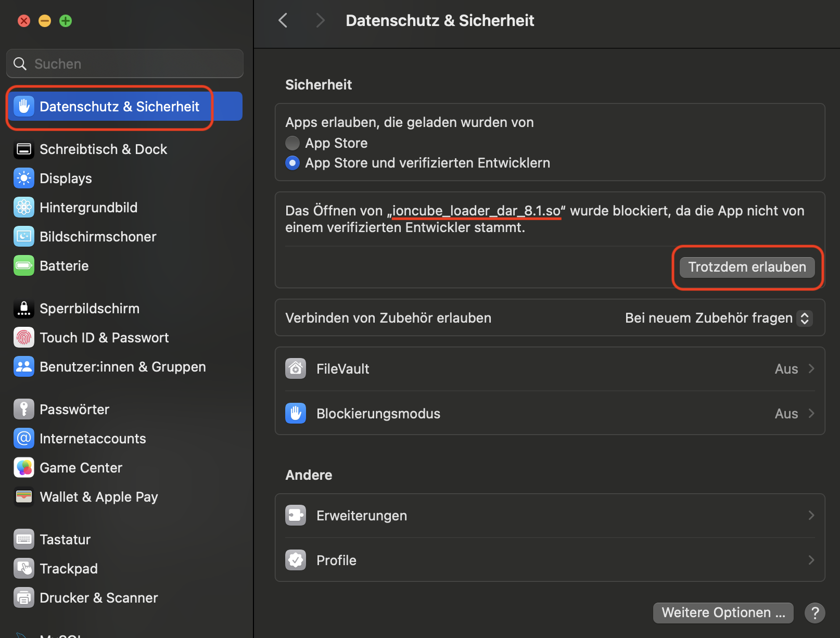The height and width of the screenshot is (638, 840).
Task: Expand the FileVault settings chevron
Action: point(811,369)
